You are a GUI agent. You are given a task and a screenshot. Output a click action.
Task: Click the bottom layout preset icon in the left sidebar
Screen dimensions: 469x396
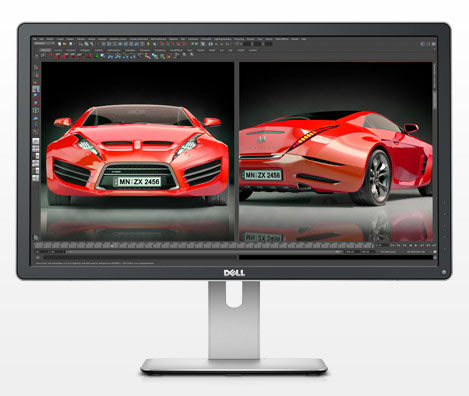[x=36, y=178]
